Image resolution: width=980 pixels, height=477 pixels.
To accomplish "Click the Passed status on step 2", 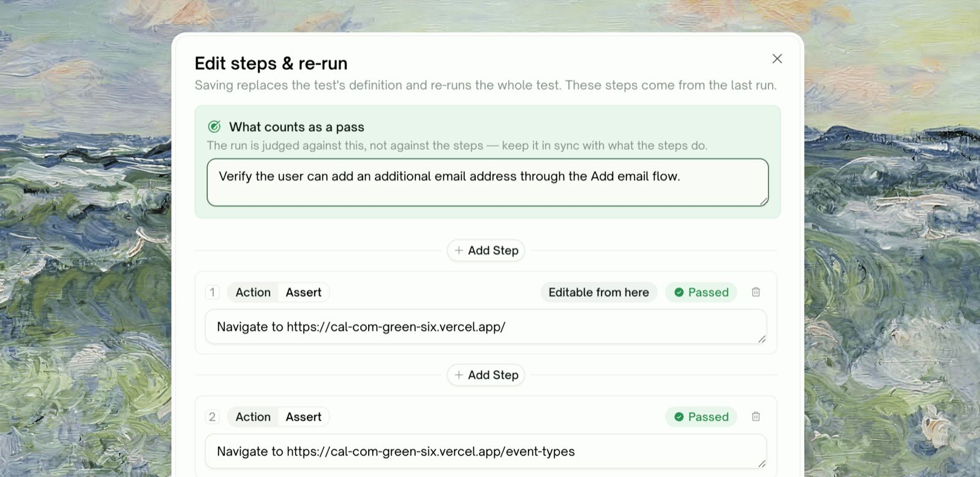I will [x=701, y=417].
